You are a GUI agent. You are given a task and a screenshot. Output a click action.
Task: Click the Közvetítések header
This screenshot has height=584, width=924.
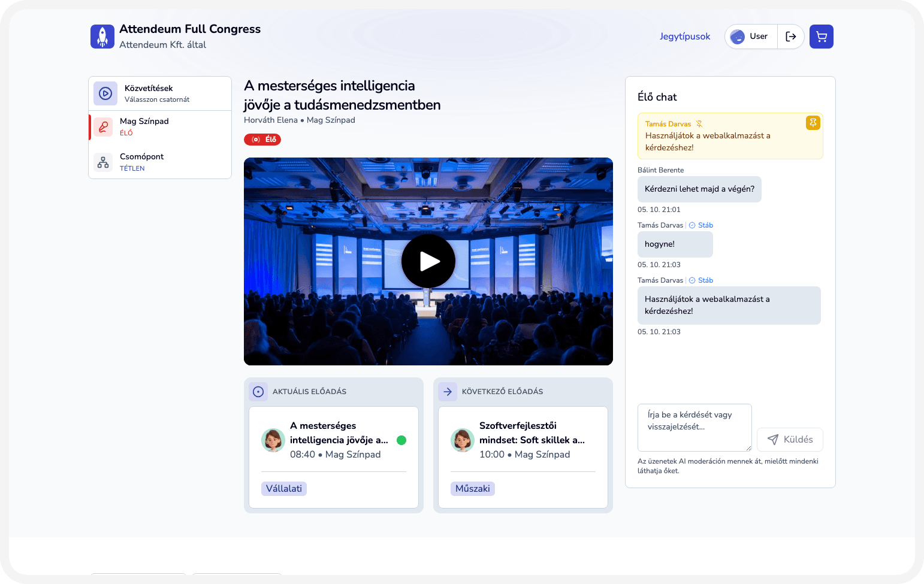tap(160, 93)
